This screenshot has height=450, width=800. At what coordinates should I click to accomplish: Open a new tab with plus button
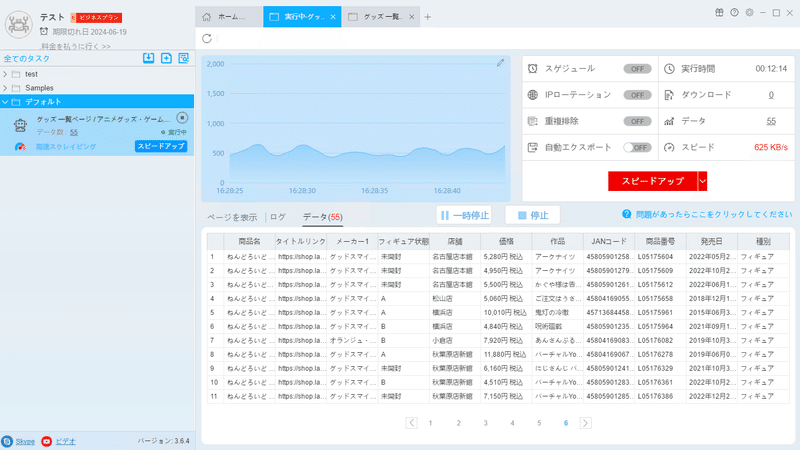(428, 17)
